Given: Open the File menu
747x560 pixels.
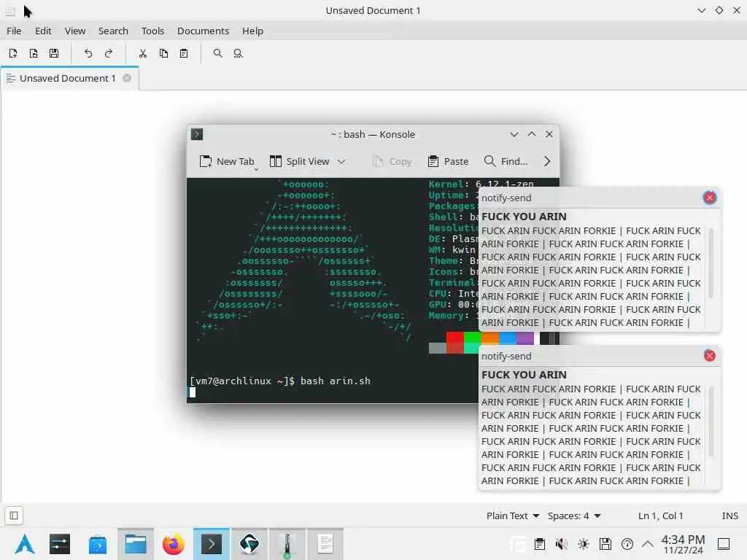Looking at the screenshot, I should (x=14, y=31).
